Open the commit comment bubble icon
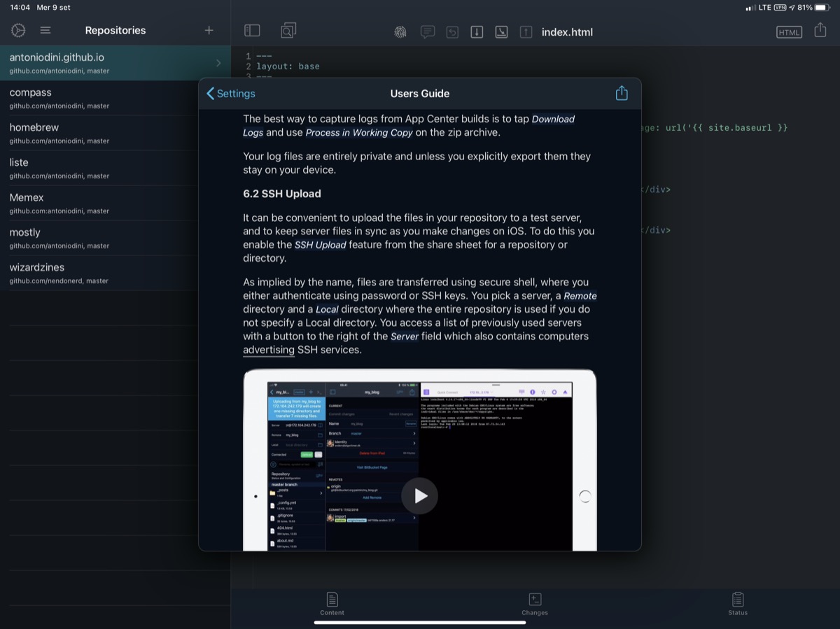840x629 pixels. (x=427, y=32)
